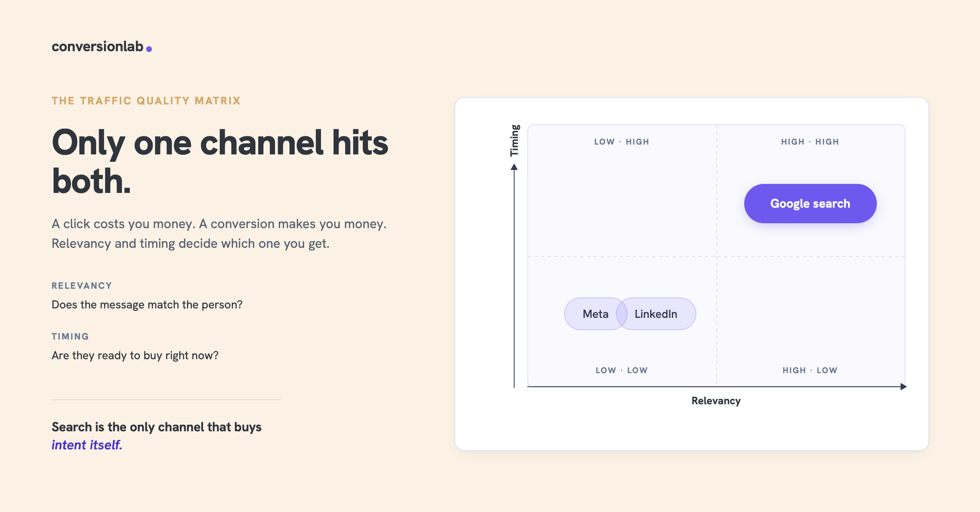Click the LOW · HIGH quadrant label
The height and width of the screenshot is (512, 980).
pos(621,142)
